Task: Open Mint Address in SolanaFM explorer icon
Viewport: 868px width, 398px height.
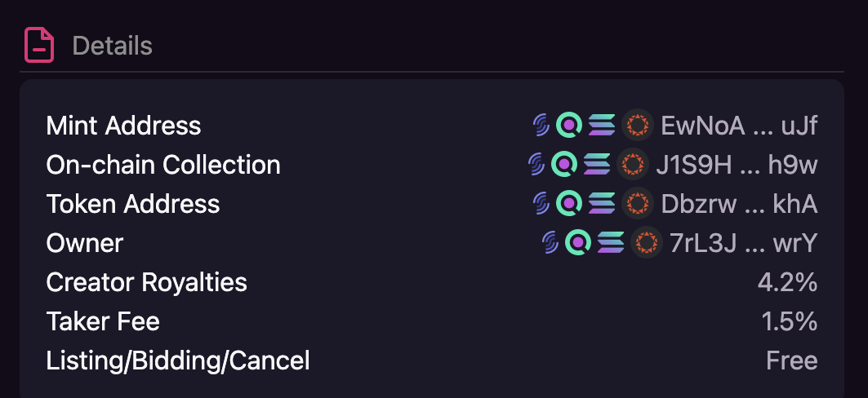Action: [541, 125]
